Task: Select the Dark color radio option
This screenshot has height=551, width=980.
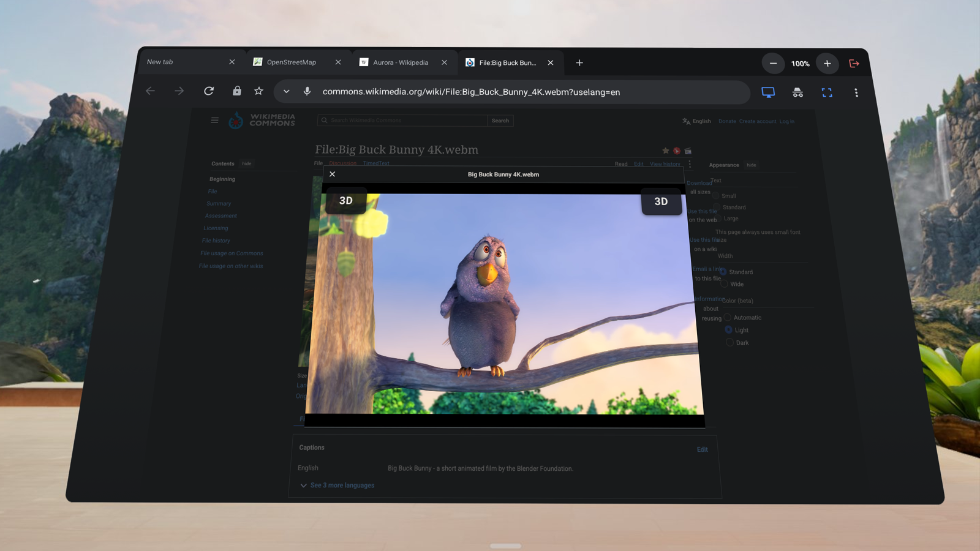Action: coord(729,343)
